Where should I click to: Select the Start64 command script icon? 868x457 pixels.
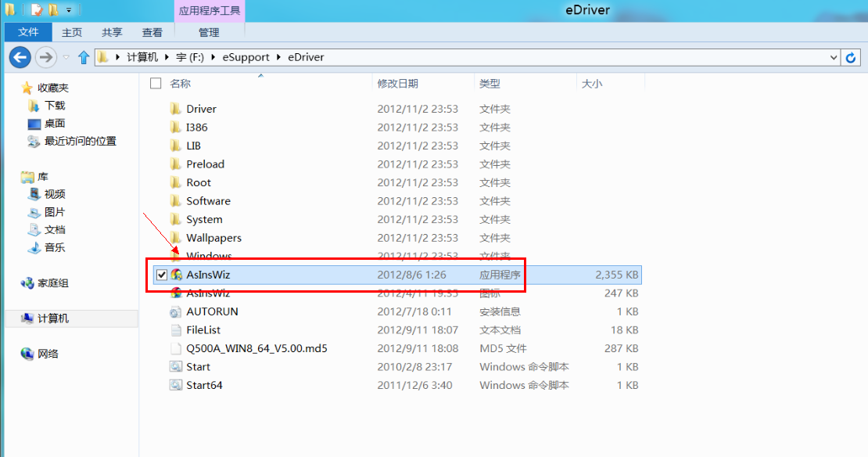click(175, 385)
